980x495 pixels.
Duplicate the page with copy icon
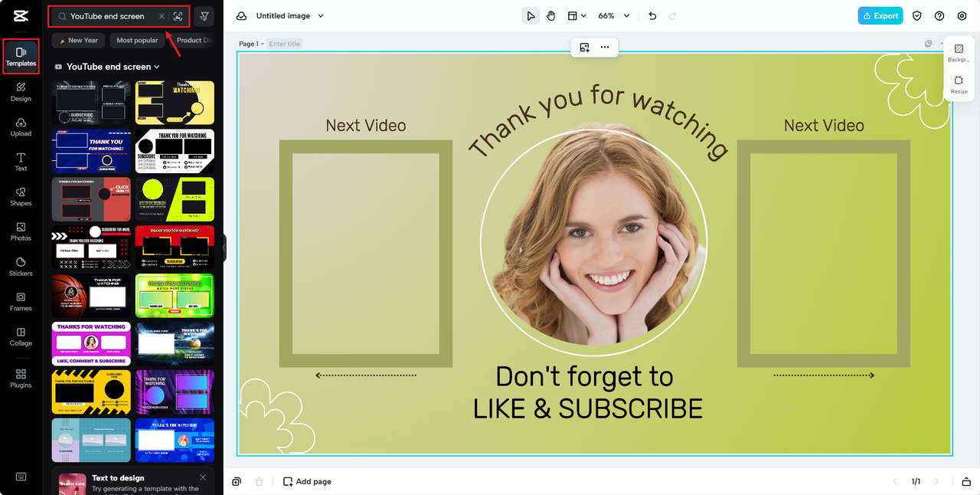pyautogui.click(x=928, y=44)
